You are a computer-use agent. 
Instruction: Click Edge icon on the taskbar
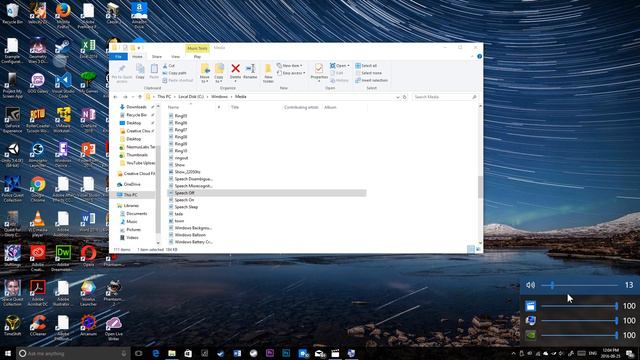pyautogui.click(x=156, y=353)
